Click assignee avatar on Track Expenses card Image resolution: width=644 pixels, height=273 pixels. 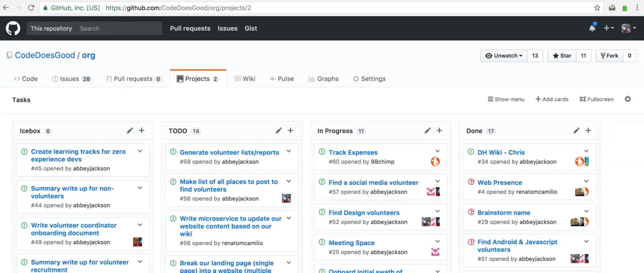tap(435, 162)
